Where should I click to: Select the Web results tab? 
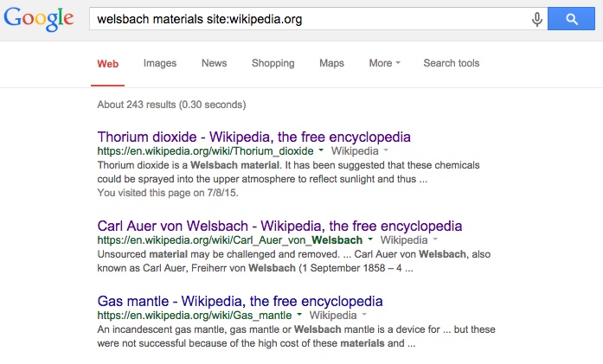click(107, 64)
